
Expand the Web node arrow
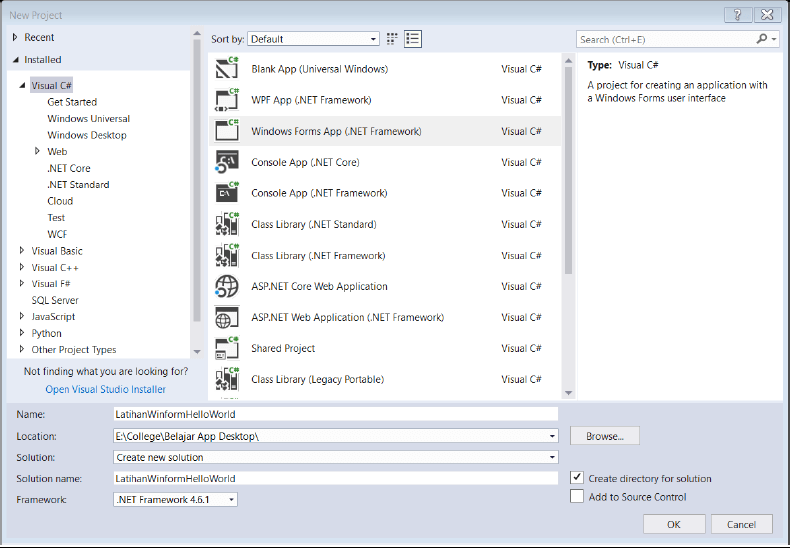coord(37,151)
